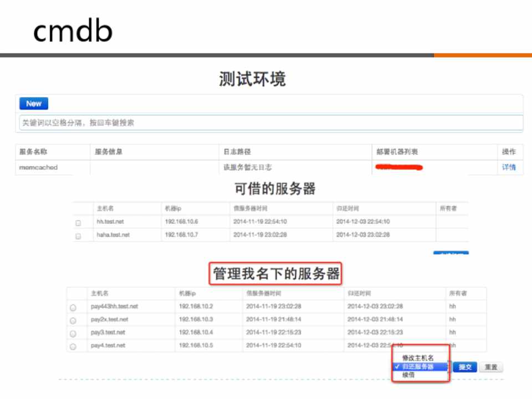Click the 归还时间 header in my servers table
Viewport: 532px width, 399px height.
coord(359,293)
